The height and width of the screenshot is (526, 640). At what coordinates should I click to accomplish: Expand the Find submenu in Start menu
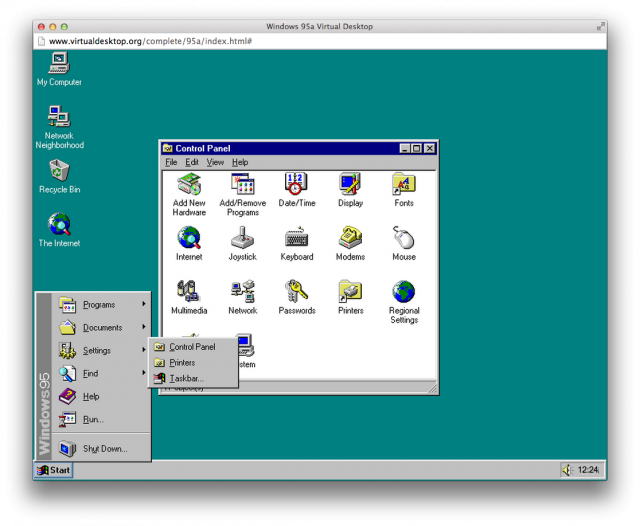pyautogui.click(x=91, y=374)
